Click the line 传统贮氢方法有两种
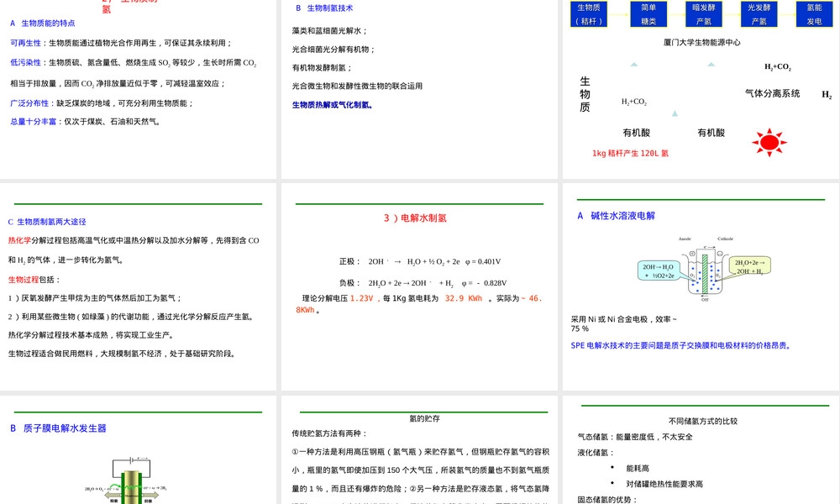The image size is (840, 504). click(x=329, y=433)
